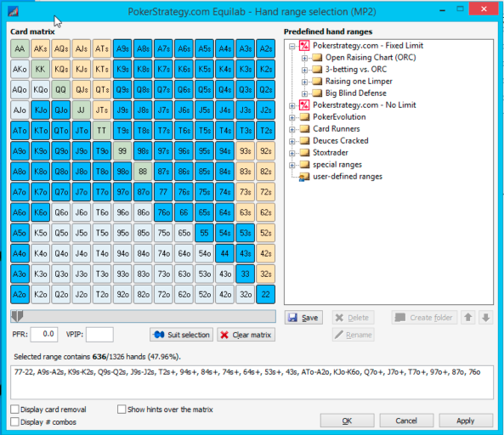This screenshot has height=435, width=504.
Task: Click the special ranges folder icon
Action: [x=304, y=165]
